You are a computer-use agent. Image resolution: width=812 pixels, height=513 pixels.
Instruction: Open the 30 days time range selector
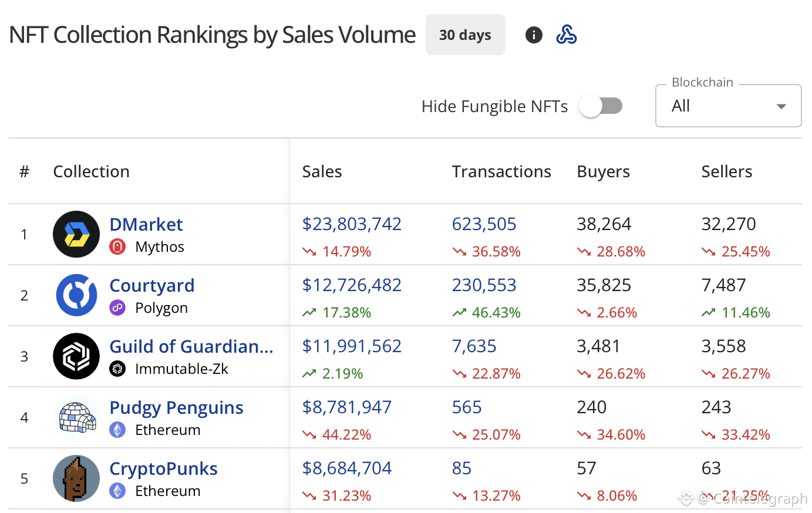point(465,35)
